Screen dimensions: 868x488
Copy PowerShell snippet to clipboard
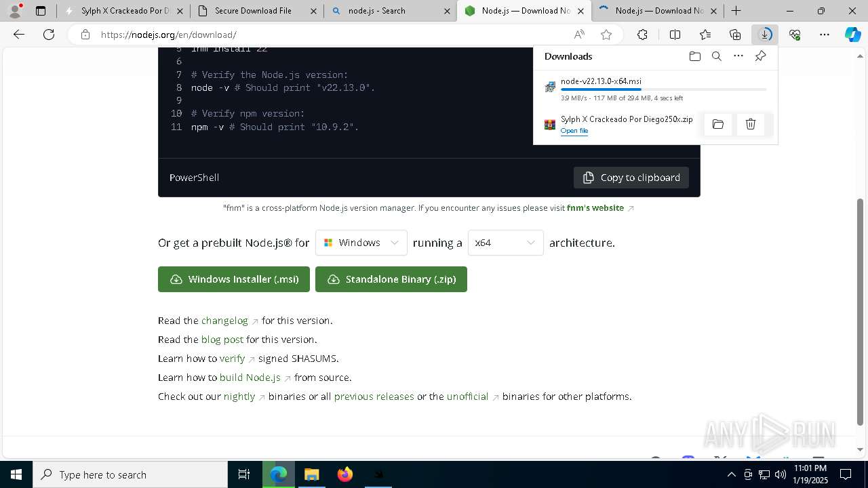[631, 178]
